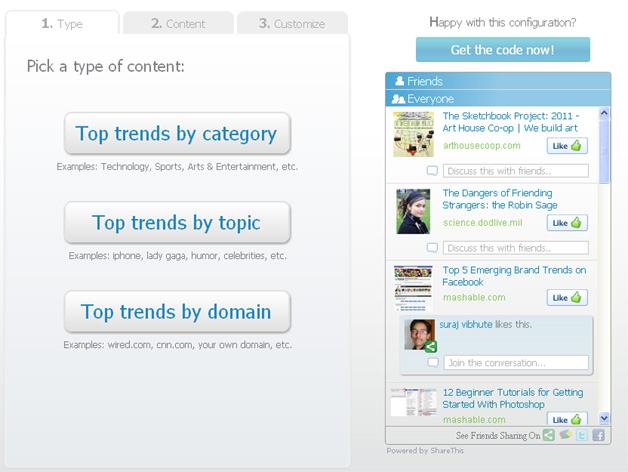Click Happy with this configuration? text
Screen dimensions: 628x472
coord(503,22)
